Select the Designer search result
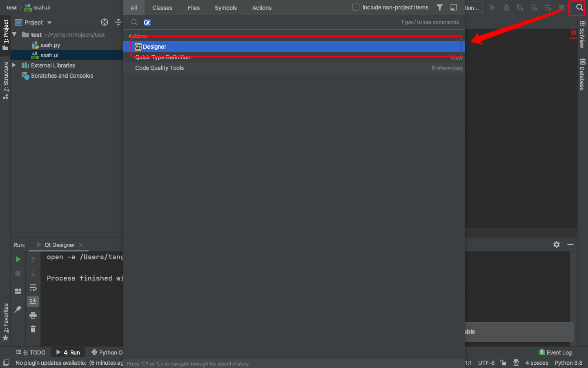Screen dimensions: 588x368 point(294,47)
